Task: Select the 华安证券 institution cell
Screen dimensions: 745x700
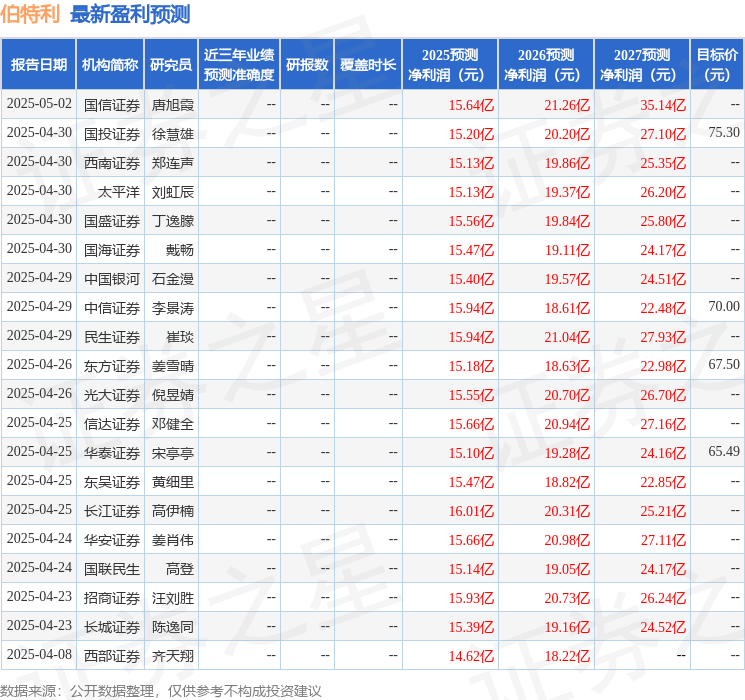Action: (112, 540)
